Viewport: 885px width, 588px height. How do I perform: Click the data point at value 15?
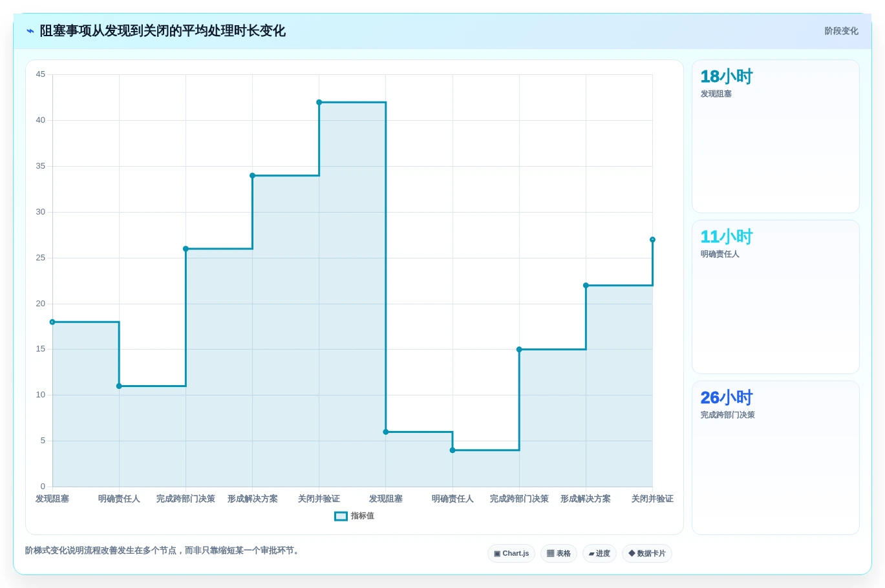(519, 350)
